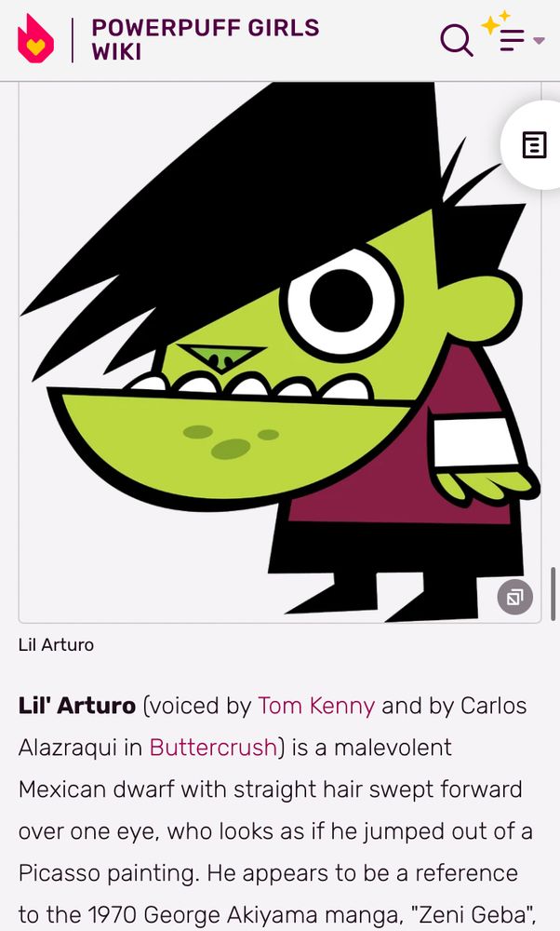Click the "Lil Arturo" image caption
This screenshot has width=560, height=931.
click(x=56, y=645)
